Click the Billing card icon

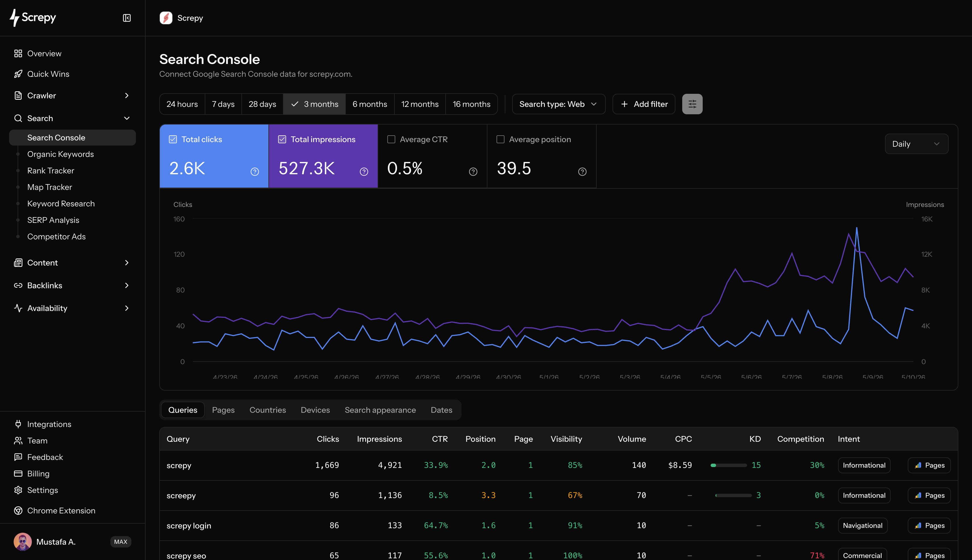[18, 474]
